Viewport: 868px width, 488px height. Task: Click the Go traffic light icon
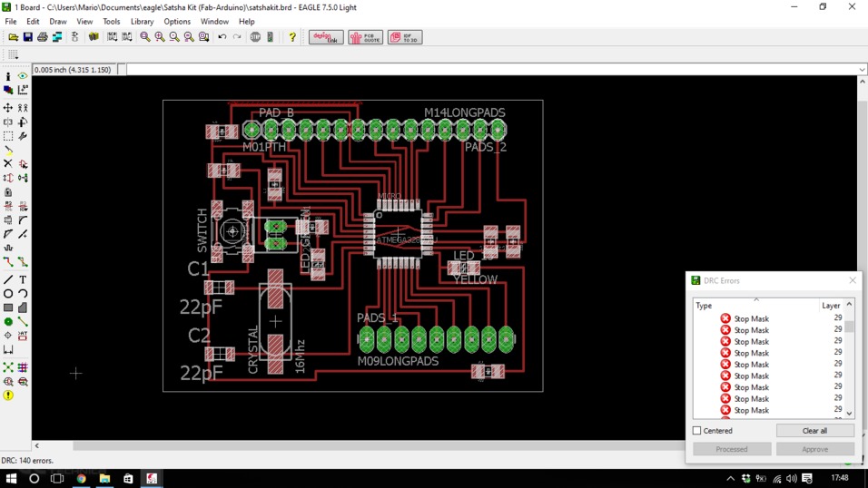pyautogui.click(x=271, y=37)
